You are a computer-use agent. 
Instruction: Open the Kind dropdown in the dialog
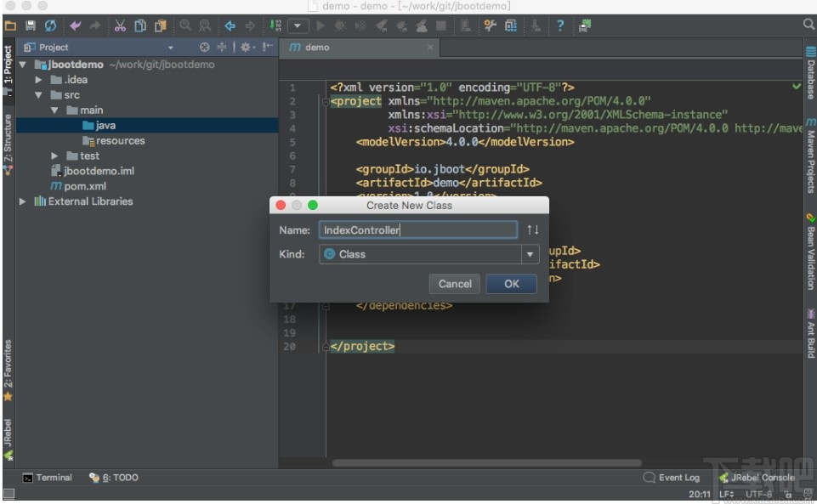[x=530, y=254]
